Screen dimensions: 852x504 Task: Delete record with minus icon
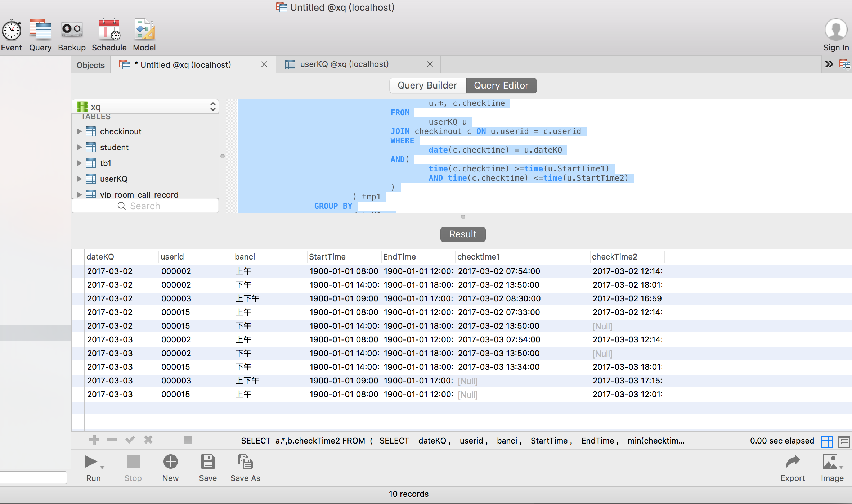112,440
